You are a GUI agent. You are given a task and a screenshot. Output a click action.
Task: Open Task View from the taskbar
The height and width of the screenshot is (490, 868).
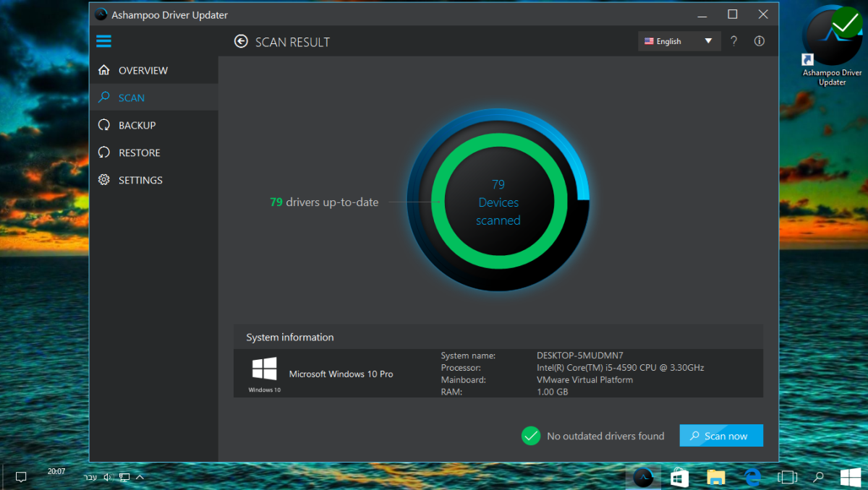786,477
